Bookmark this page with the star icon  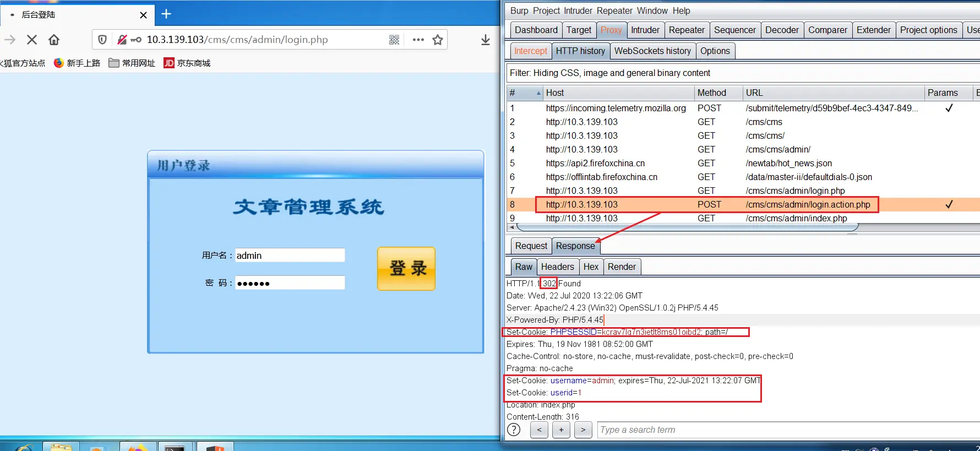(x=438, y=40)
